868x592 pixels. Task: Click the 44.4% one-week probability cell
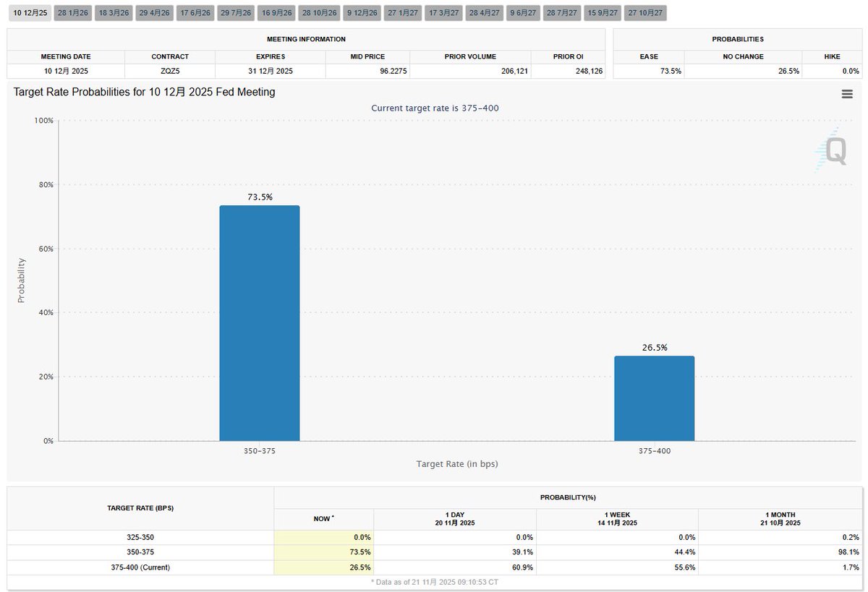click(x=617, y=552)
